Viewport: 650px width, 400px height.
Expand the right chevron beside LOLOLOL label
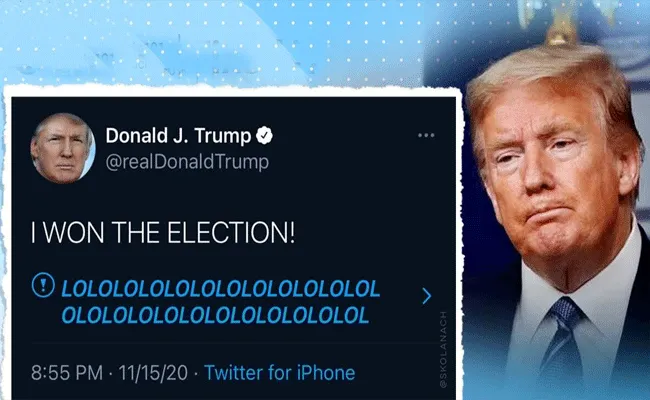click(427, 296)
